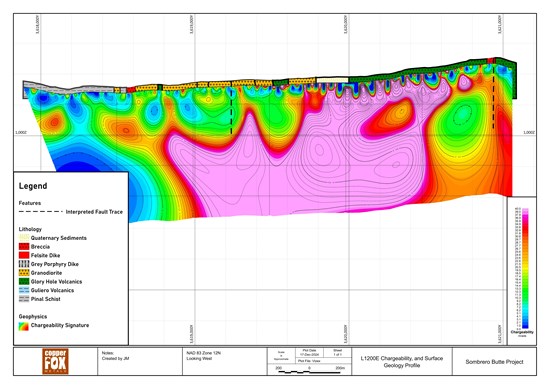Click the Quaternary Sediments legend swatch
550x389 pixels.
[24, 238]
